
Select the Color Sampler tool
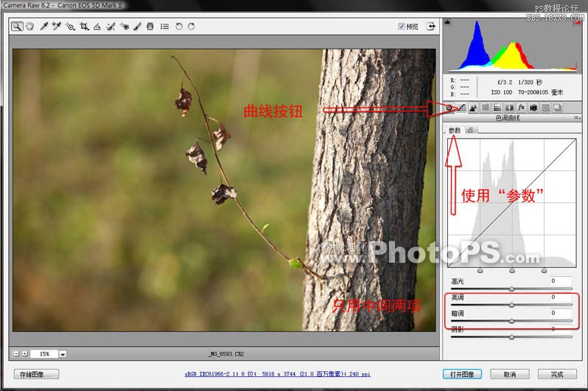pyautogui.click(x=57, y=27)
